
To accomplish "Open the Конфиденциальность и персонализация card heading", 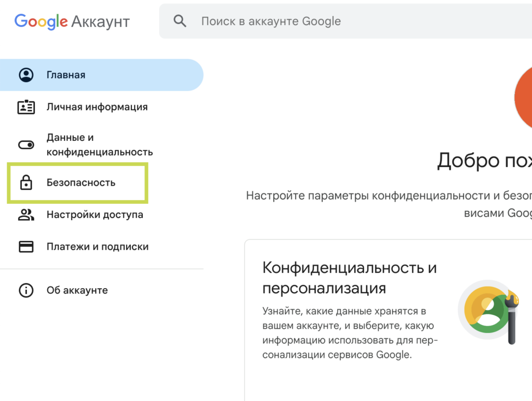I will coord(350,278).
